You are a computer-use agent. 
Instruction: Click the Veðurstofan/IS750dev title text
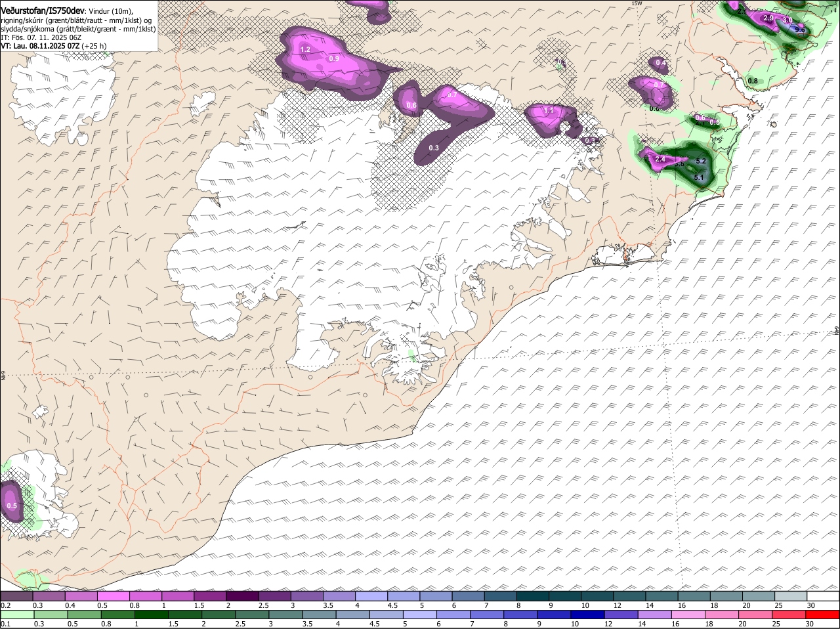[x=43, y=11]
